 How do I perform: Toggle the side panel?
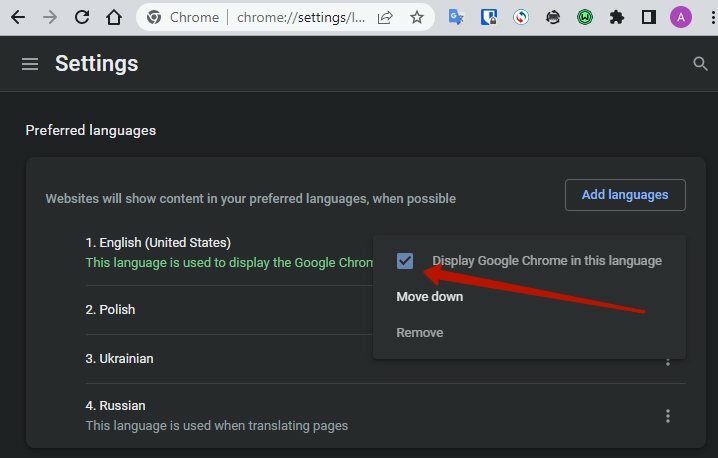649,17
